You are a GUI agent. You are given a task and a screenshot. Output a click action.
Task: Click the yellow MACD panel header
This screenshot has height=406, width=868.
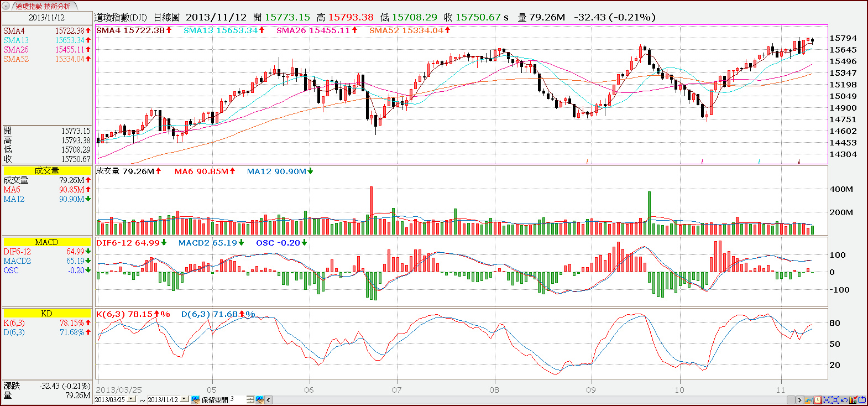click(46, 242)
